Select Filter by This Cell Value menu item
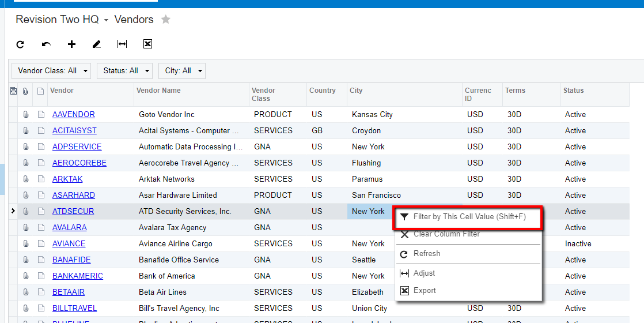The width and height of the screenshot is (644, 323). click(469, 217)
